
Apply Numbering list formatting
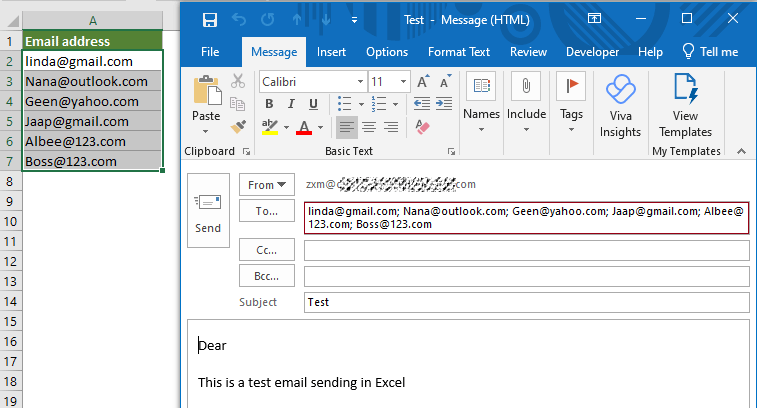379,104
